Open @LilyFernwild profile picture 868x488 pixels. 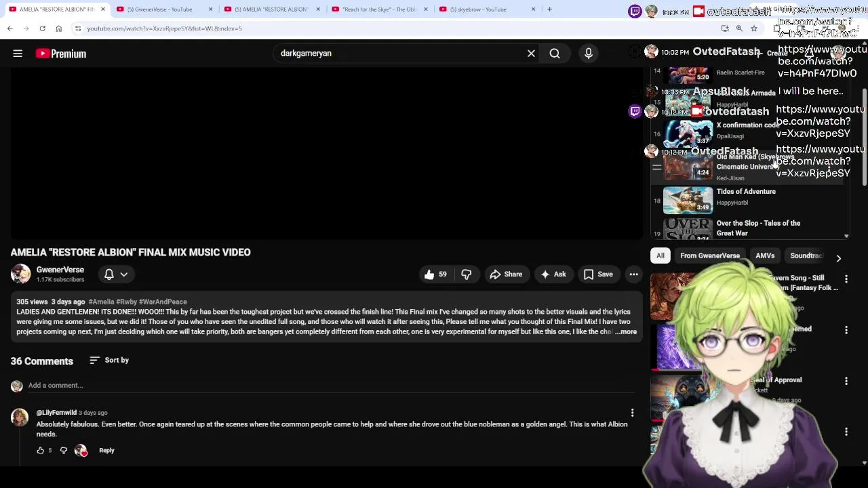pyautogui.click(x=20, y=417)
